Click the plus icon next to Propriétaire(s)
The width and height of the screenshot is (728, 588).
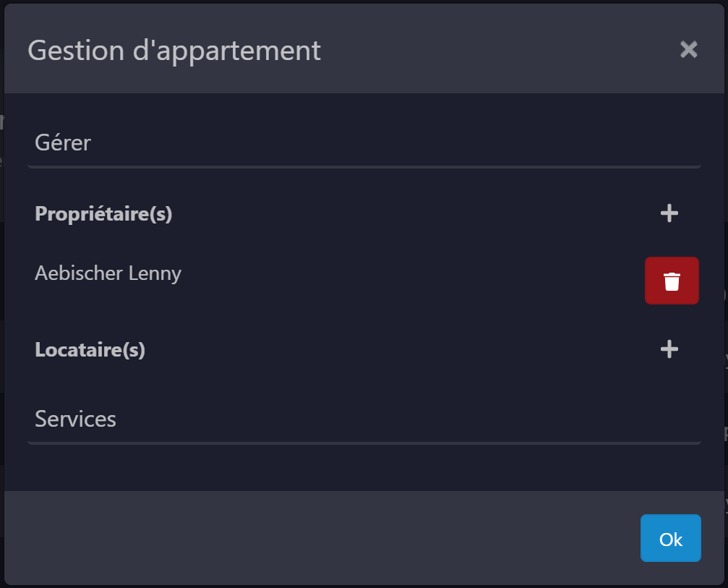(x=669, y=213)
